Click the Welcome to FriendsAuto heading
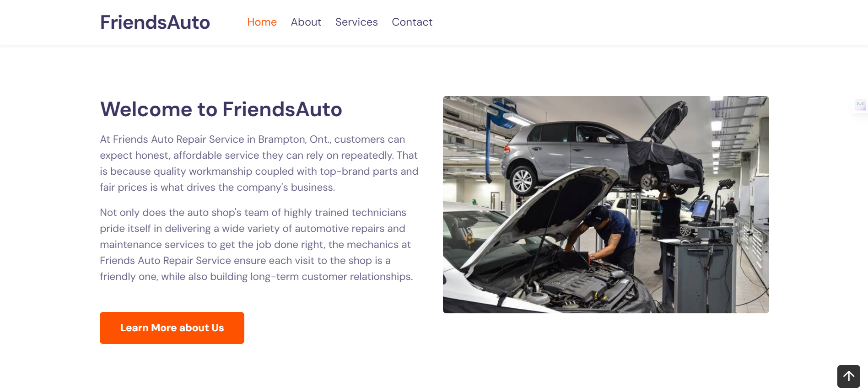The width and height of the screenshot is (868, 392). click(221, 109)
